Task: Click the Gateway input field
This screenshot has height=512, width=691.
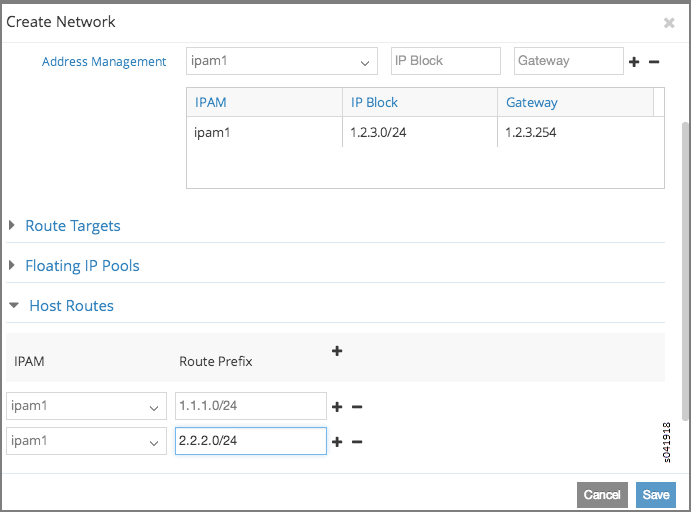Action: pos(568,61)
